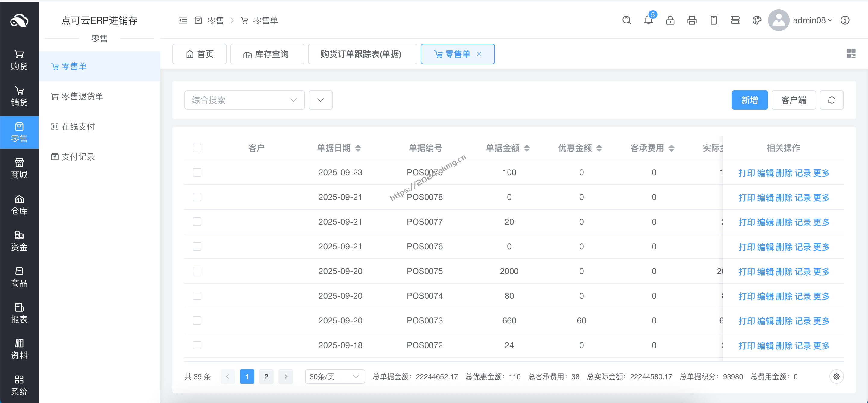This screenshot has width=868, height=403.
Task: Open the 综合搜索 combo box
Action: [244, 100]
